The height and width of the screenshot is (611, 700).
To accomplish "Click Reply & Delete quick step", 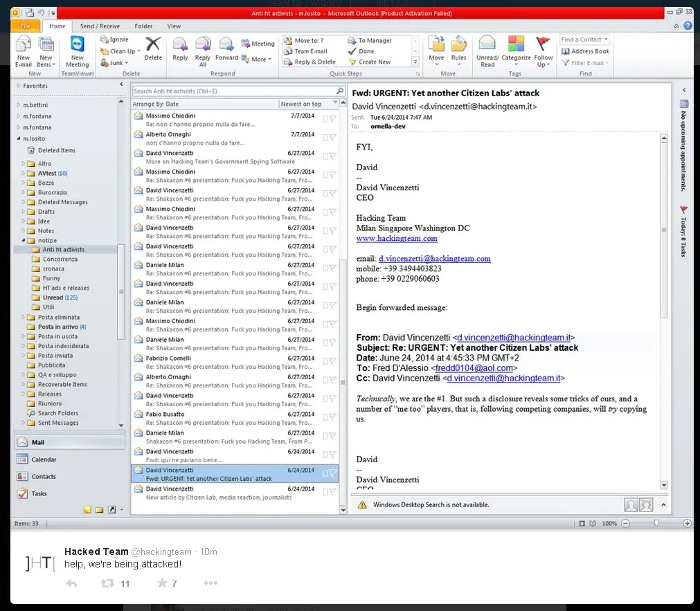I will tap(309, 62).
